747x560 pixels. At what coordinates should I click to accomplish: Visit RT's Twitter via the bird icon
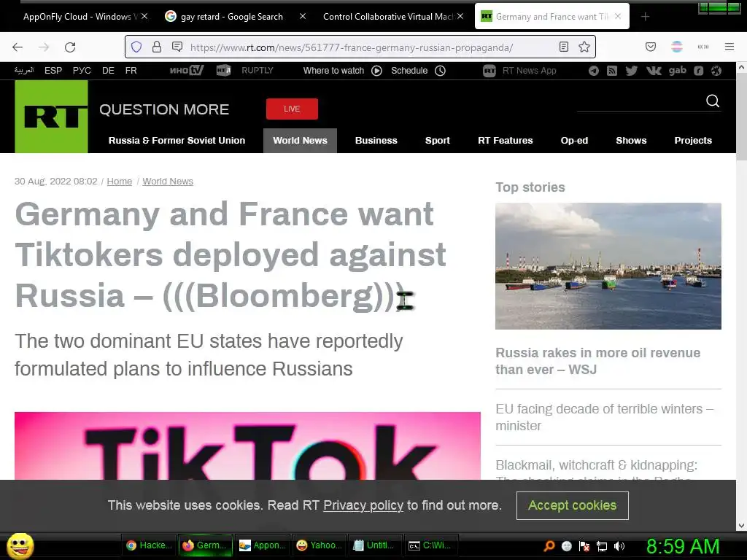point(632,71)
